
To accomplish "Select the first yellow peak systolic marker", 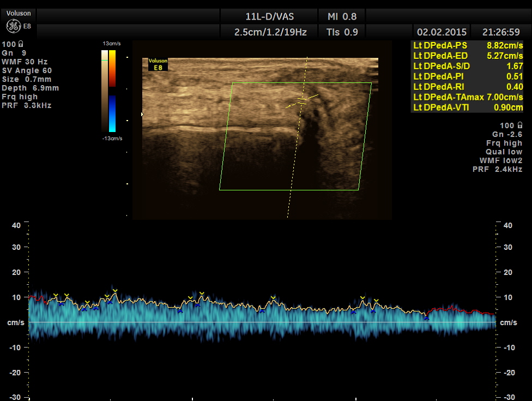I will tap(55, 295).
